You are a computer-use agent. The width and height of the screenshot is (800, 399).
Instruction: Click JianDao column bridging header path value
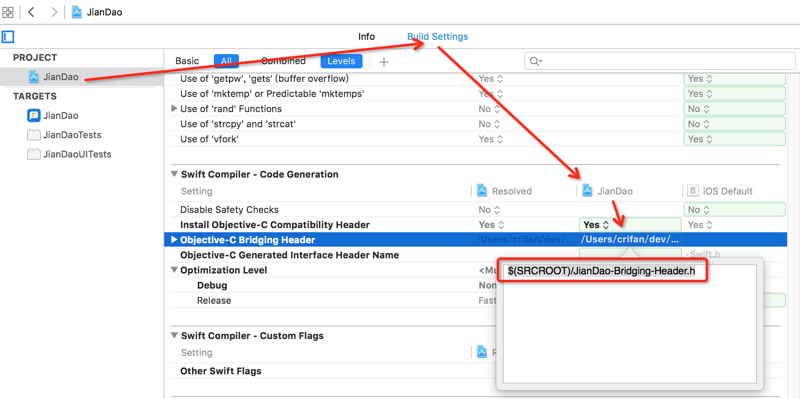[630, 240]
